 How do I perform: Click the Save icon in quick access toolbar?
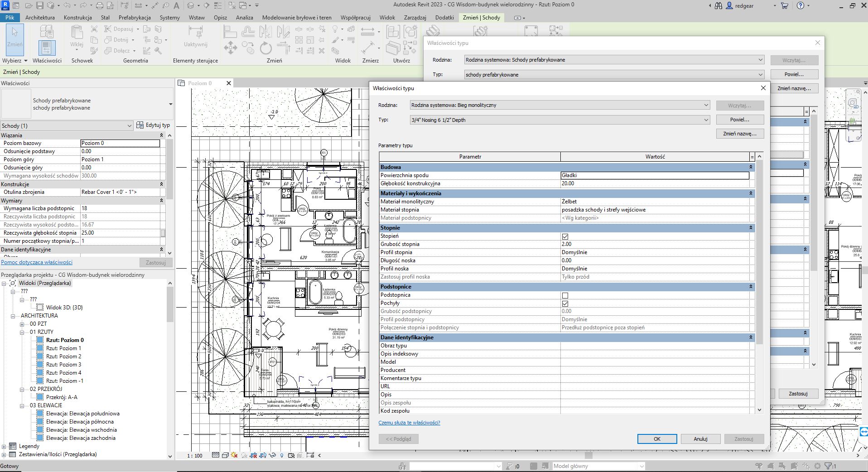point(39,5)
